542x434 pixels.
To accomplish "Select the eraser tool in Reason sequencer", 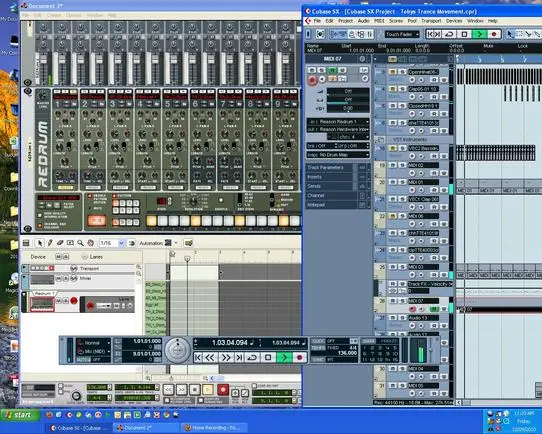I will pyautogui.click(x=60, y=243).
